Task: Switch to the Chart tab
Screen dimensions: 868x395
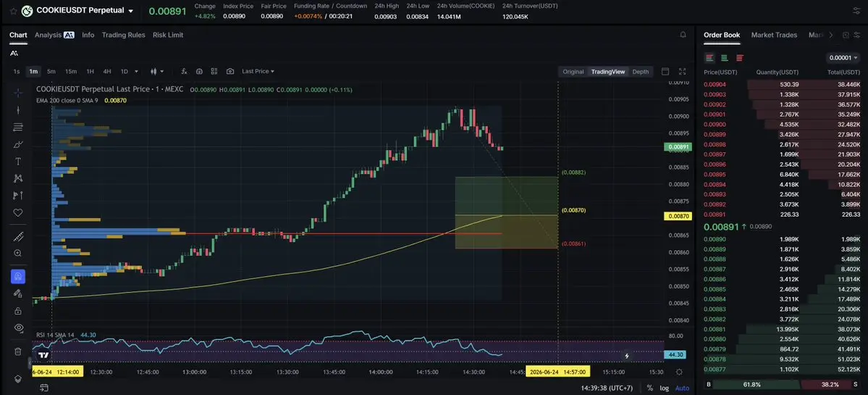Action: tap(18, 35)
